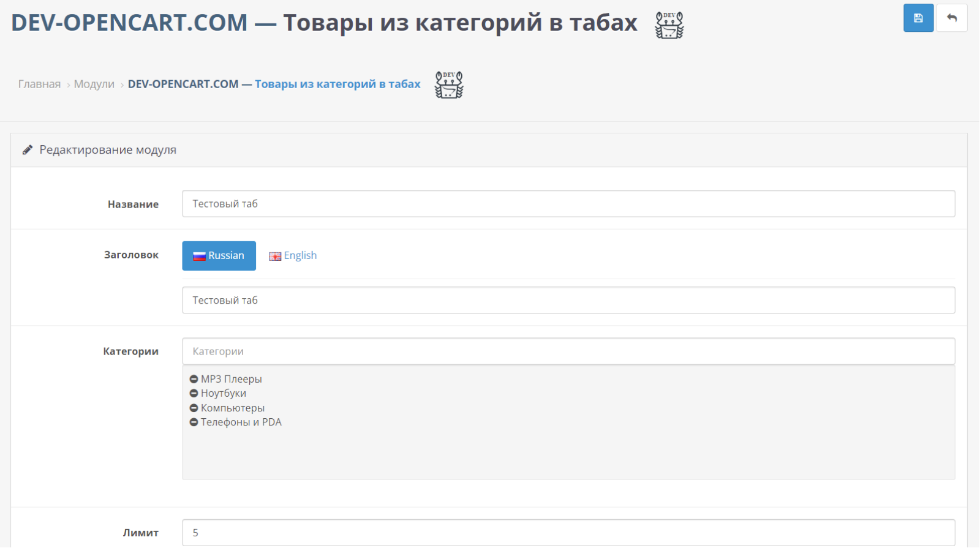Focus the Заголовок text field
The width and height of the screenshot is (980, 548).
[x=568, y=301]
